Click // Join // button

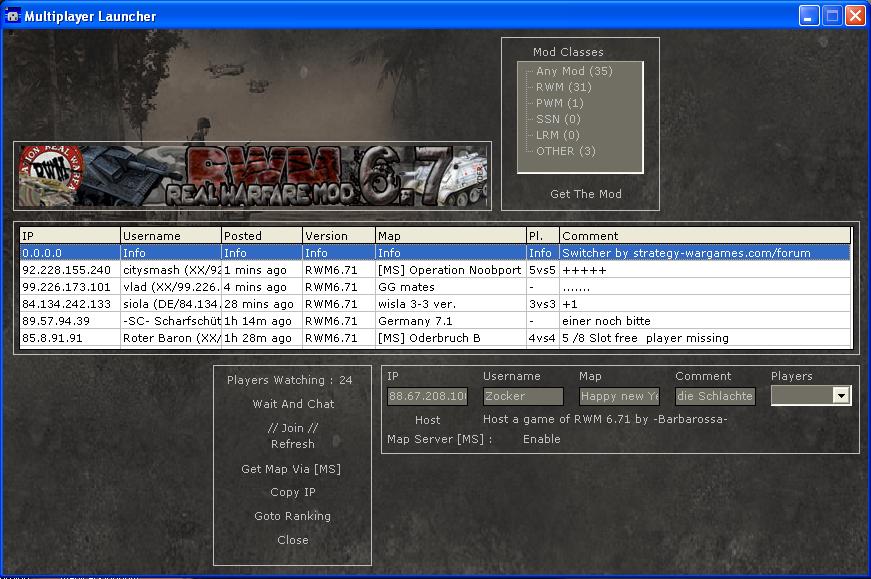coord(293,428)
